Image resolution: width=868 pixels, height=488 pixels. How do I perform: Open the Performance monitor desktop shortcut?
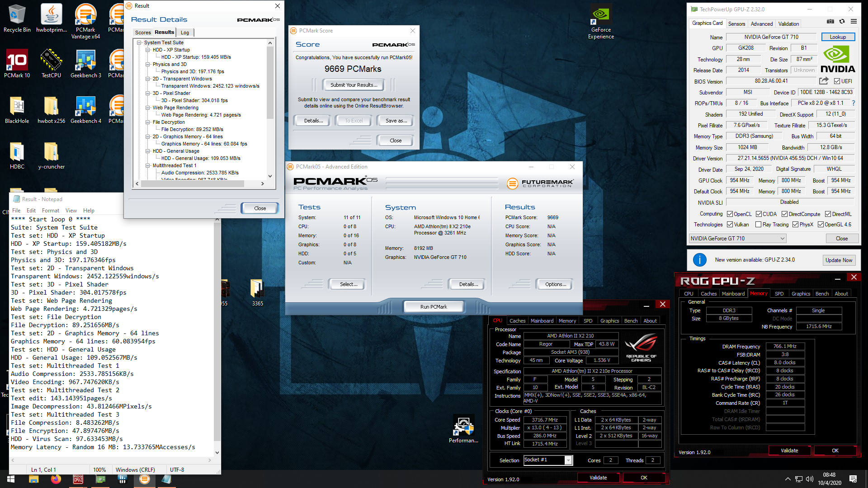(463, 429)
